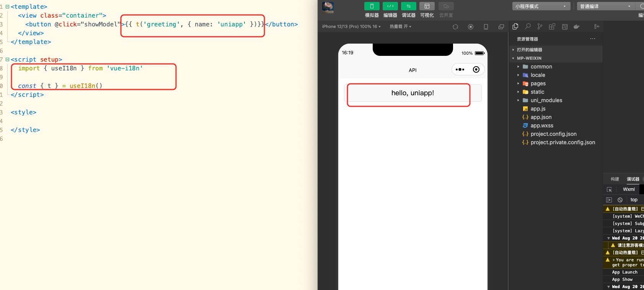Click the simulator stop icon
644x290 pixels.
[471, 27]
